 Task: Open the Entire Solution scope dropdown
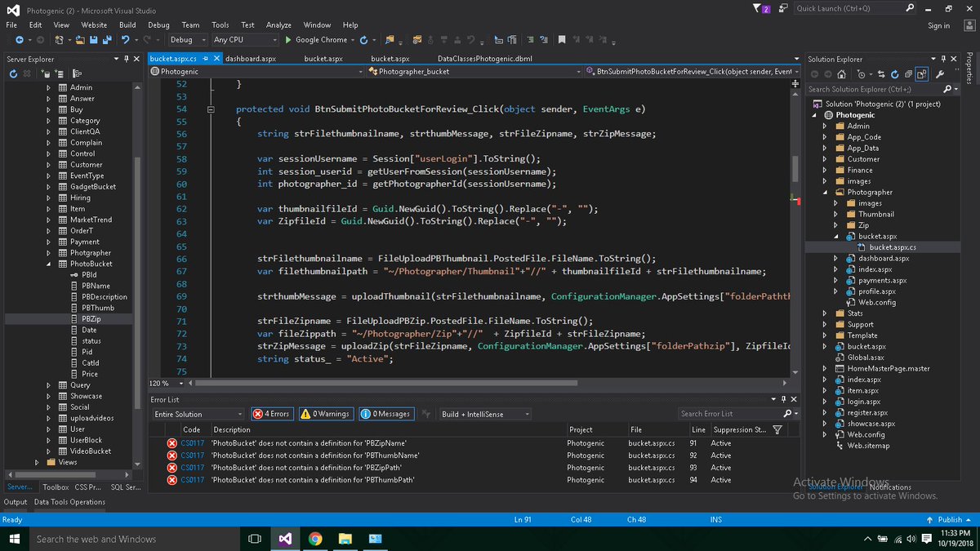click(x=198, y=414)
